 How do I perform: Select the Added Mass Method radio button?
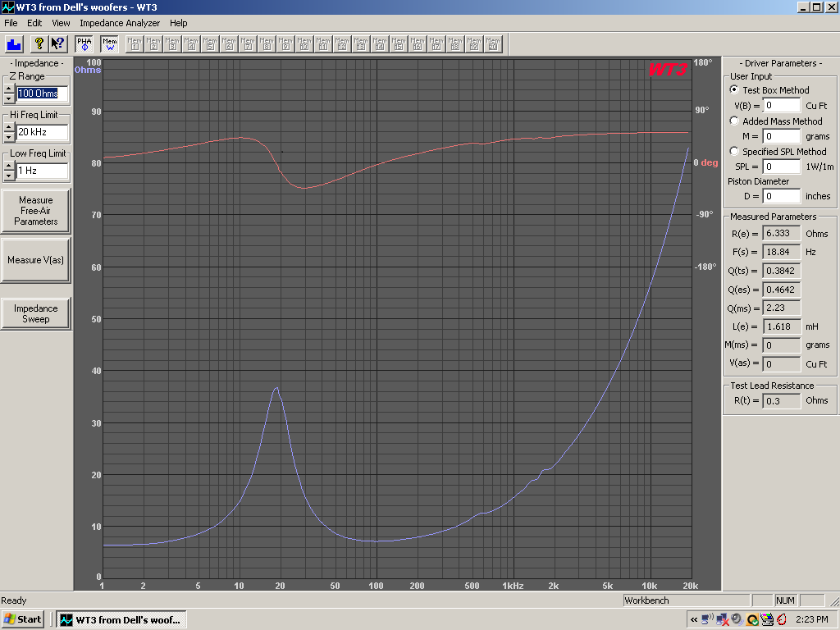[x=734, y=121]
